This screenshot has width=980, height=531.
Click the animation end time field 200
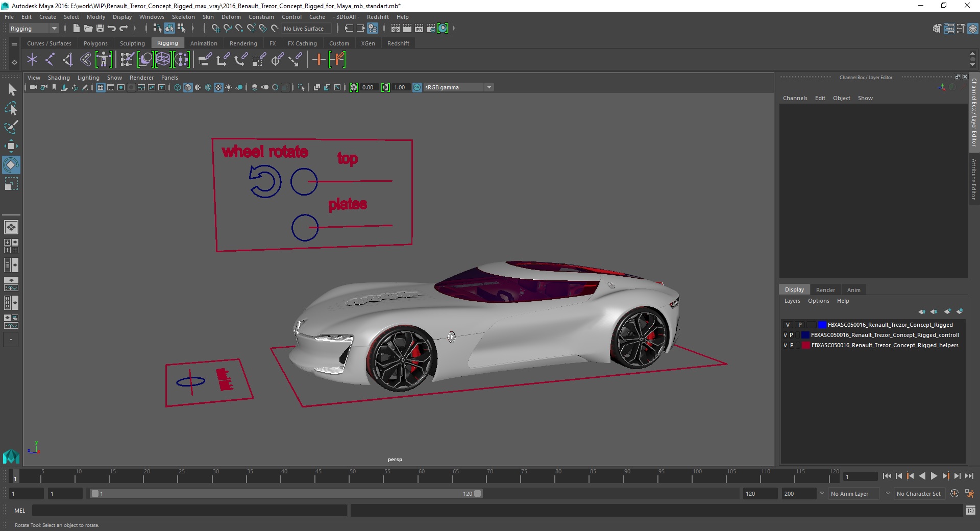click(799, 494)
